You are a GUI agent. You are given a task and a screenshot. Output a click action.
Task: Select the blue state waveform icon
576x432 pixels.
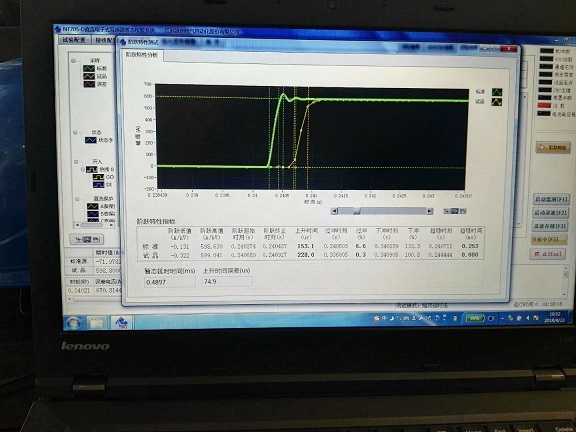pyautogui.click(x=91, y=140)
